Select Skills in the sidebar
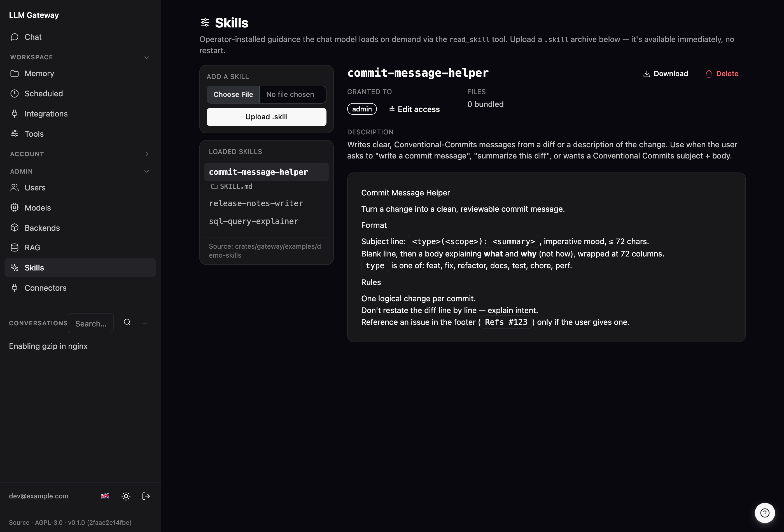This screenshot has height=532, width=784. (x=80, y=268)
